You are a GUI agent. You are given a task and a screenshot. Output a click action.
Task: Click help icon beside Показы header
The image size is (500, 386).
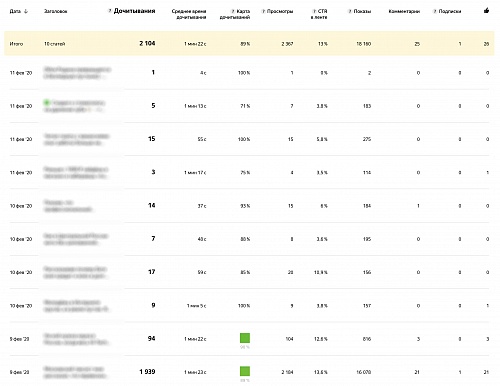pos(350,11)
